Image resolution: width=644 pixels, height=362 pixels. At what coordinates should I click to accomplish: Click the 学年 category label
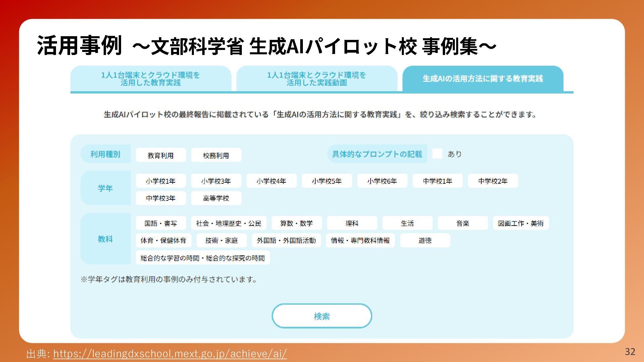(x=105, y=188)
